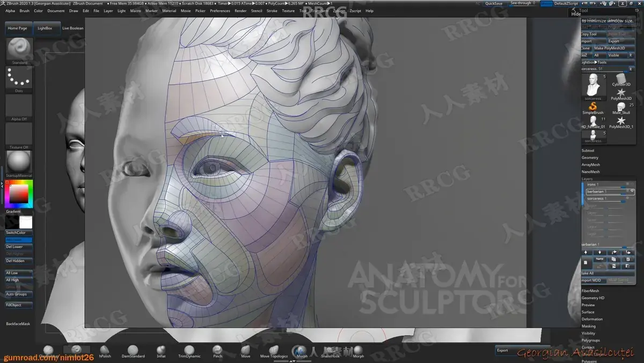Toggle visibility eye of sorceress layer
The height and width of the screenshot is (363, 644).
pyautogui.click(x=632, y=199)
